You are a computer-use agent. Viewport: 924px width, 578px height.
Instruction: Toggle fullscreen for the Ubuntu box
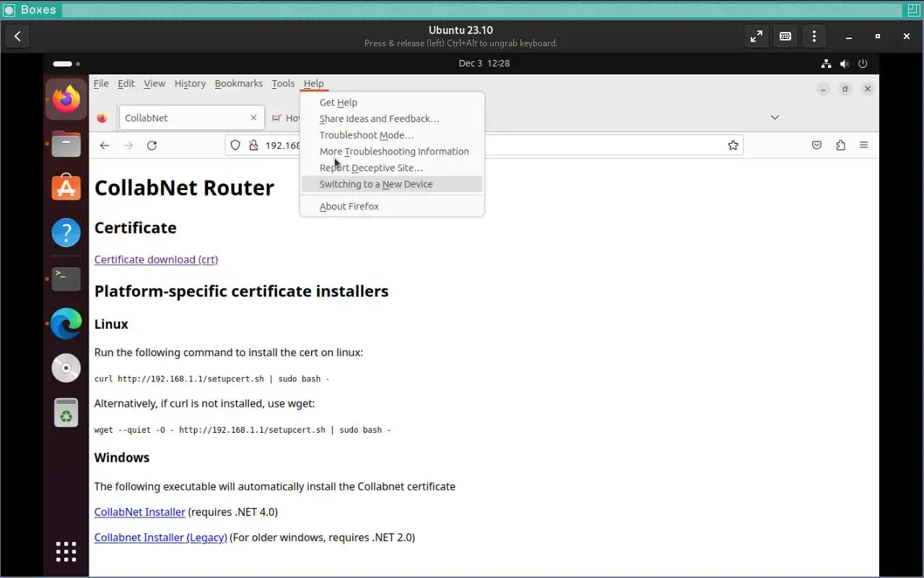pos(757,36)
